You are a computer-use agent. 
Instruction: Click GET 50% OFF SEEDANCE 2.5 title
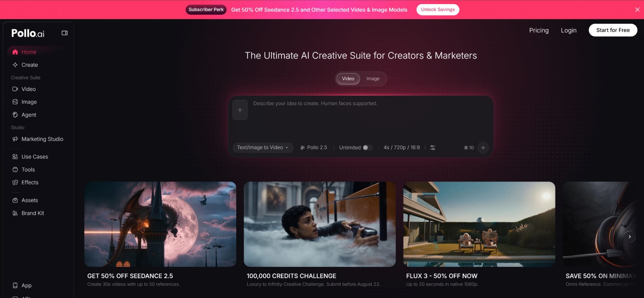pyautogui.click(x=130, y=276)
